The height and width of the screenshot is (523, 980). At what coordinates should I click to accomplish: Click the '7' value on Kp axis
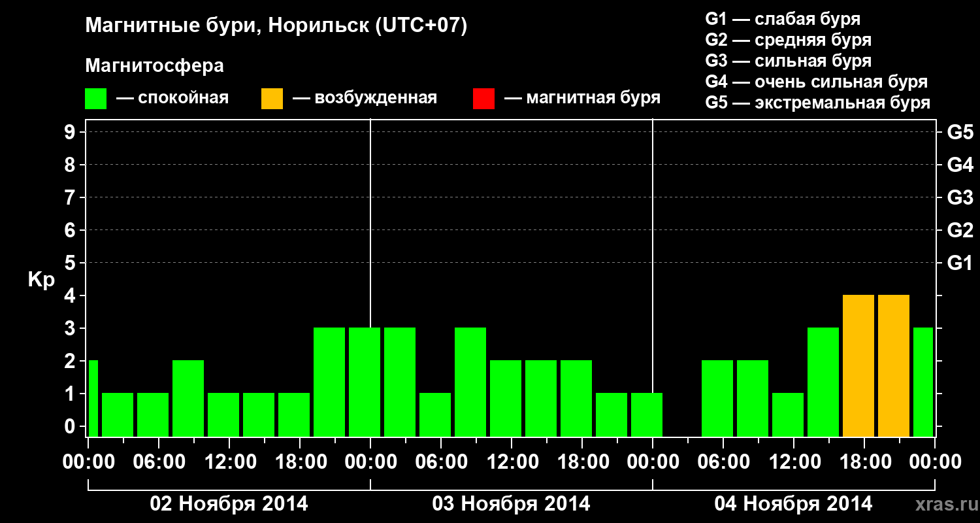pyautogui.click(x=71, y=197)
